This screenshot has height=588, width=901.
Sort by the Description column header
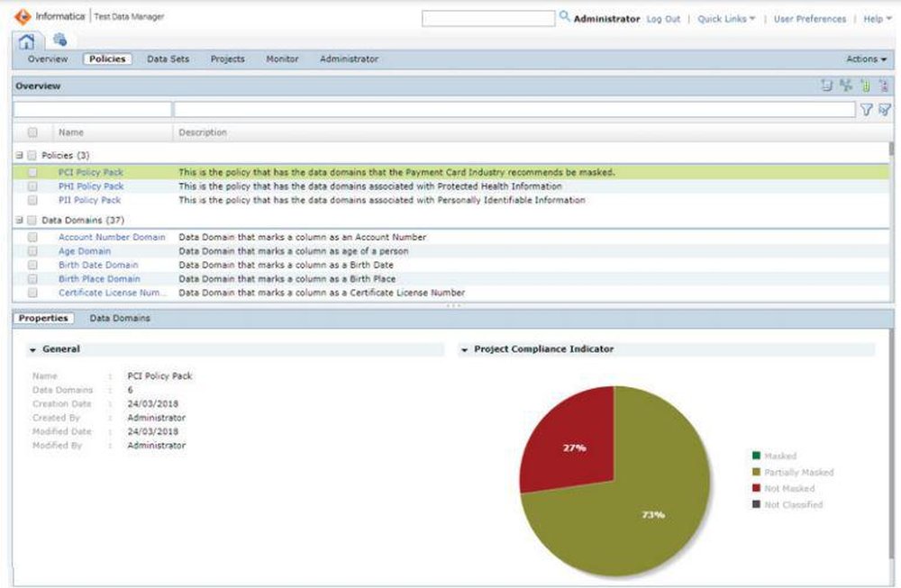[203, 132]
